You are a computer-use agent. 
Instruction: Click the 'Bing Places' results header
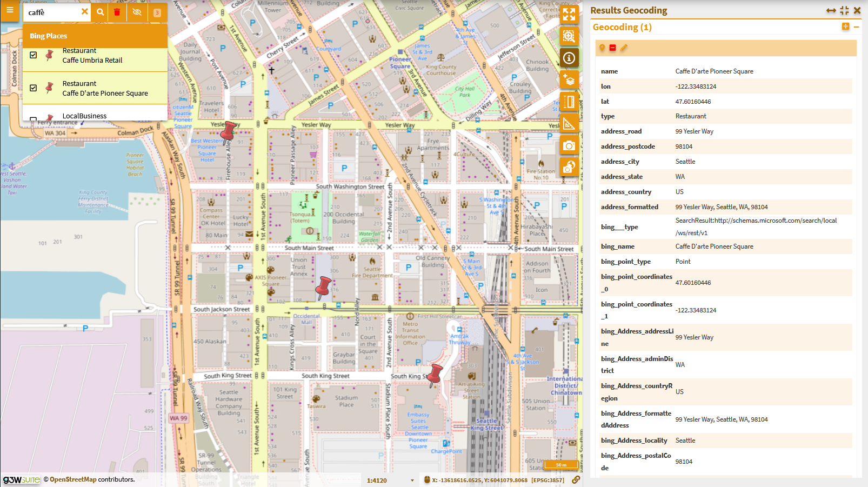coord(95,36)
